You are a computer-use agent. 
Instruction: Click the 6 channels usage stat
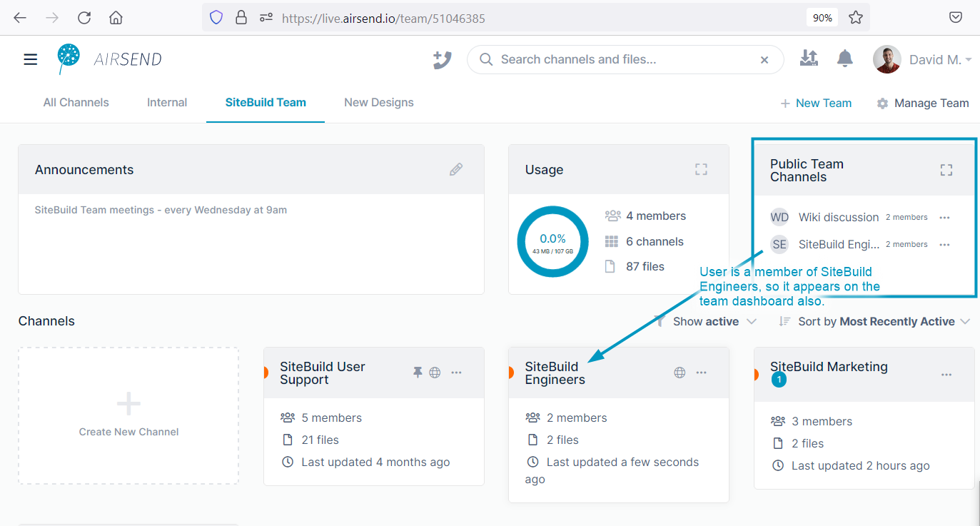(645, 241)
